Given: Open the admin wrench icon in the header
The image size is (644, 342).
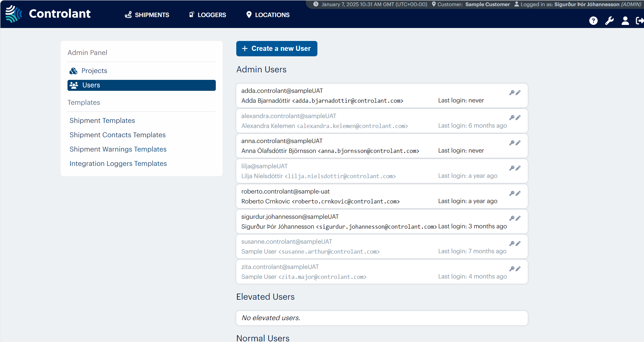Looking at the screenshot, I should (609, 21).
